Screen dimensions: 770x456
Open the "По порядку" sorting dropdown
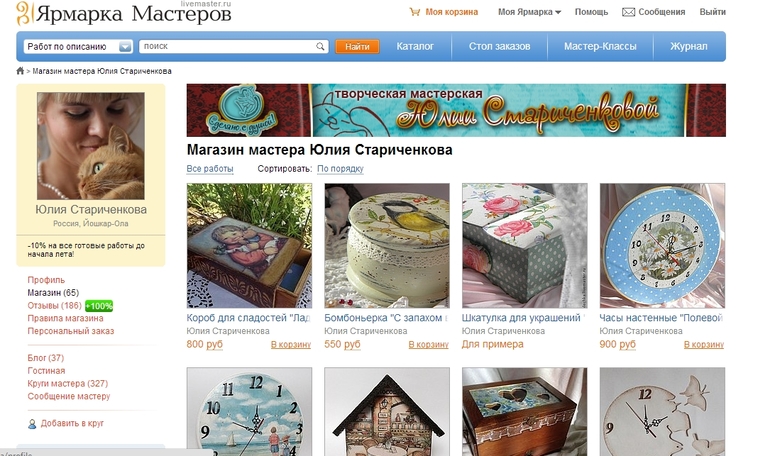pos(340,168)
